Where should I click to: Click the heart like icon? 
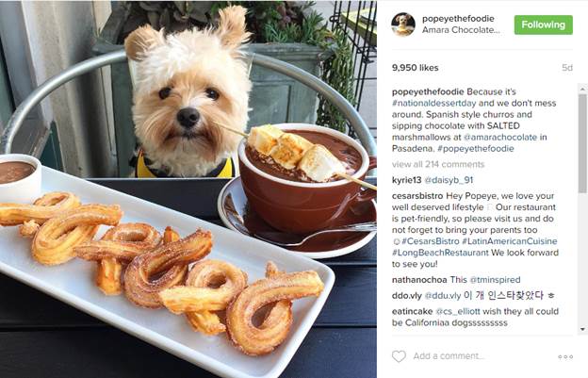[x=399, y=356]
